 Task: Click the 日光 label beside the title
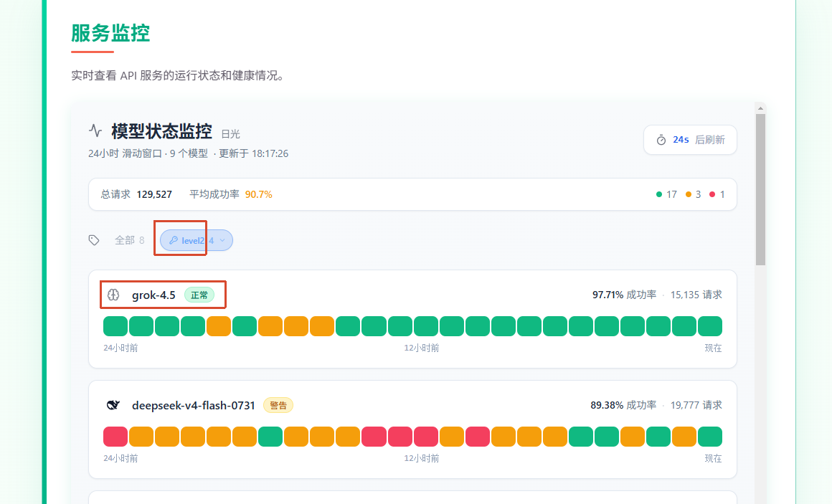coord(231,134)
